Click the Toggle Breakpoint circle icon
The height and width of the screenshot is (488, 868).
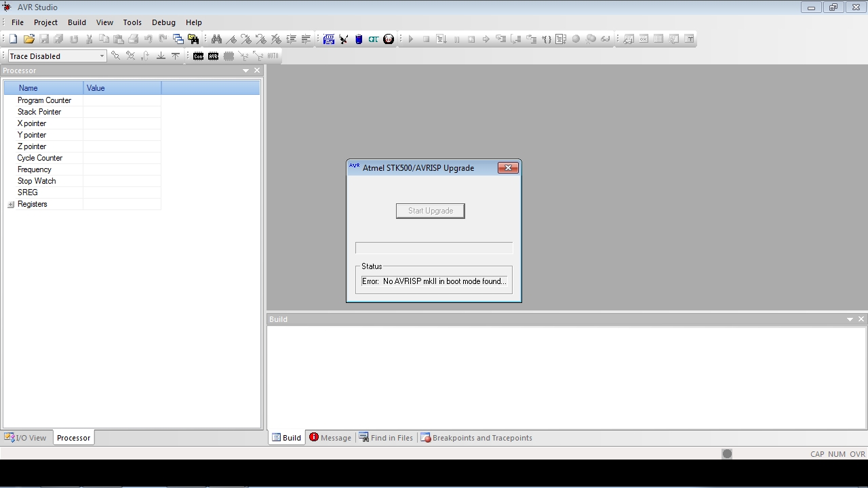(x=576, y=39)
